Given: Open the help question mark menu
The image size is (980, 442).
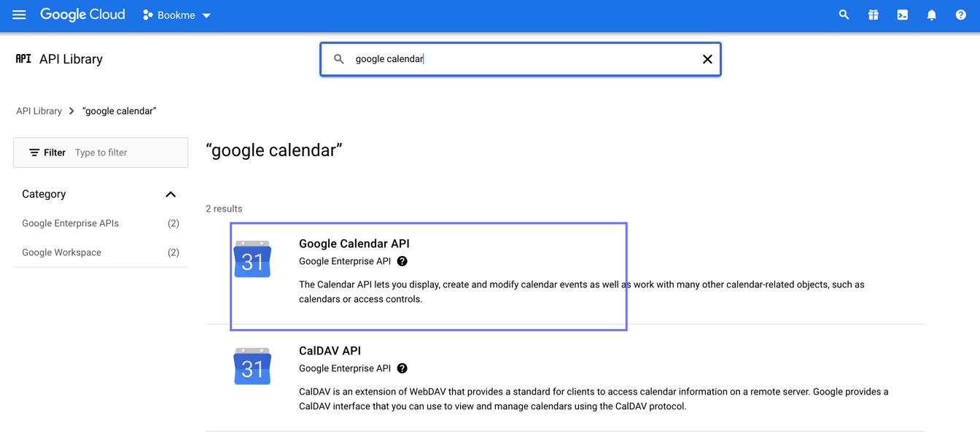Looking at the screenshot, I should click(x=960, y=15).
